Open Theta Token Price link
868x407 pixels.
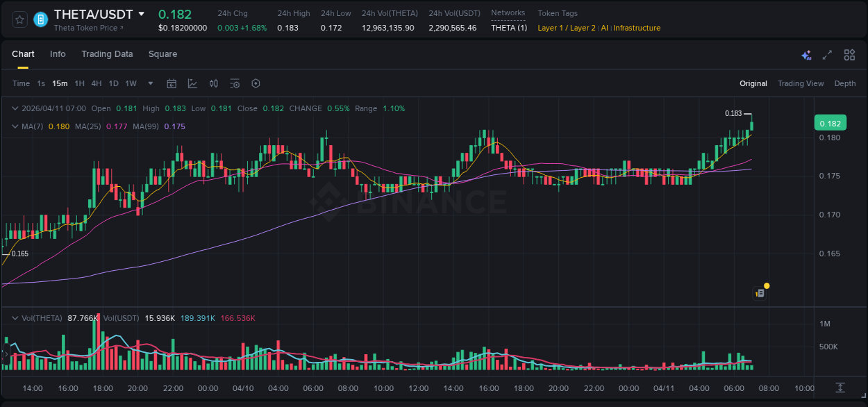(x=88, y=28)
